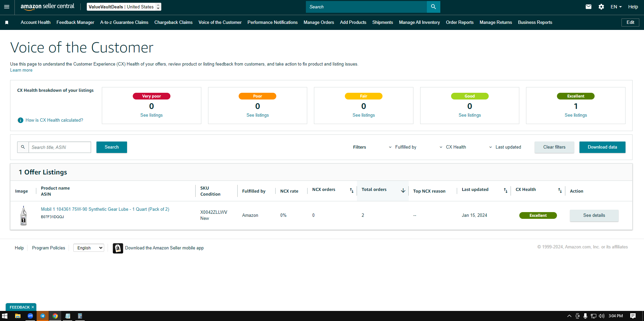The height and width of the screenshot is (321, 644).
Task: Open Help link in footer
Action: tap(19, 248)
